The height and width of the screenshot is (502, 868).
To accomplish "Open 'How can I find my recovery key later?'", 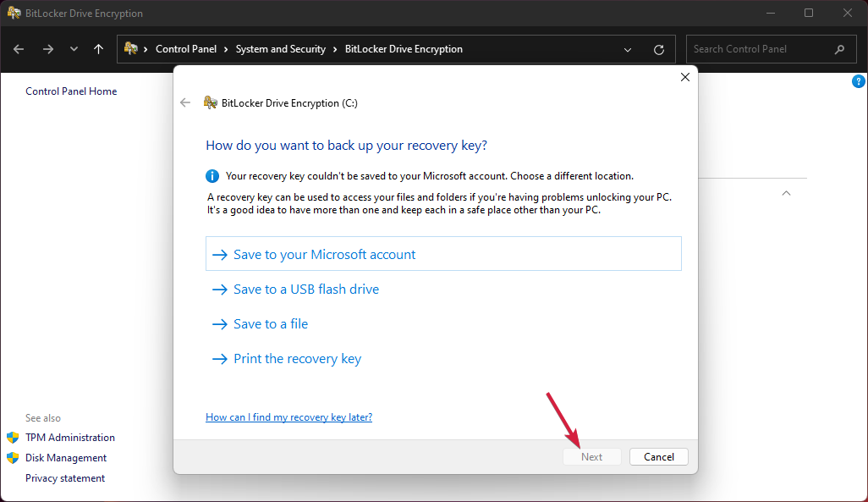I will click(288, 416).
